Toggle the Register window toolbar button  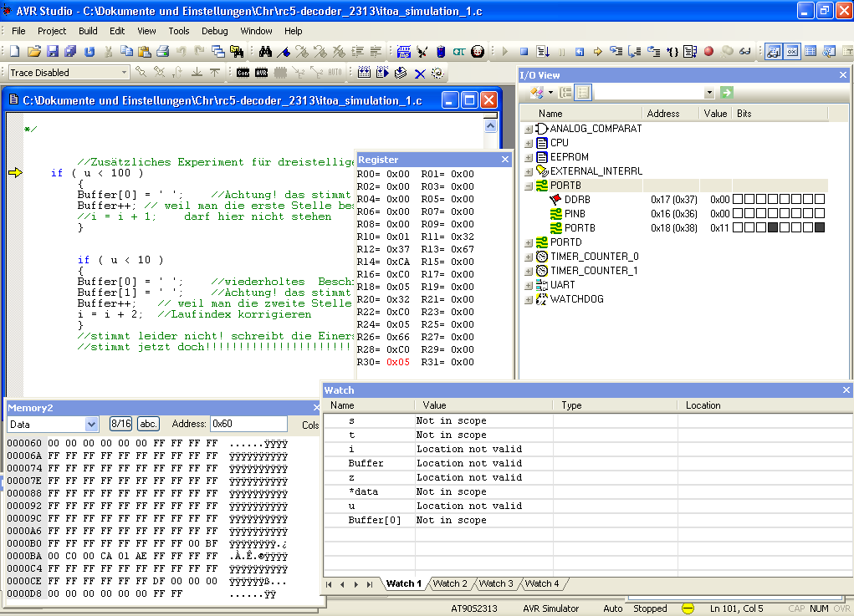click(x=792, y=51)
